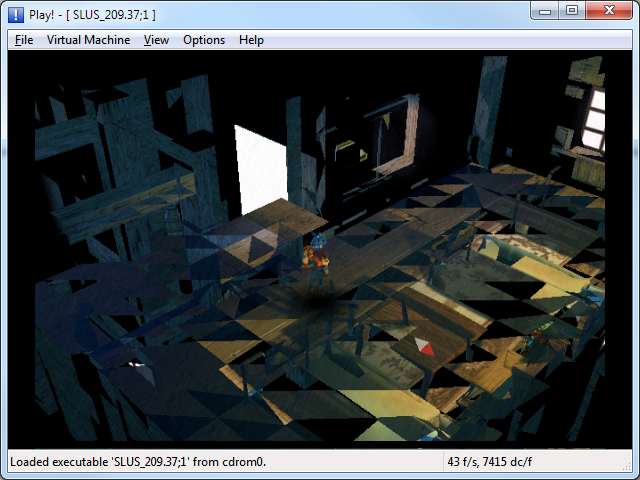The height and width of the screenshot is (480, 640).
Task: Close the Play! emulator window
Action: tap(609, 11)
